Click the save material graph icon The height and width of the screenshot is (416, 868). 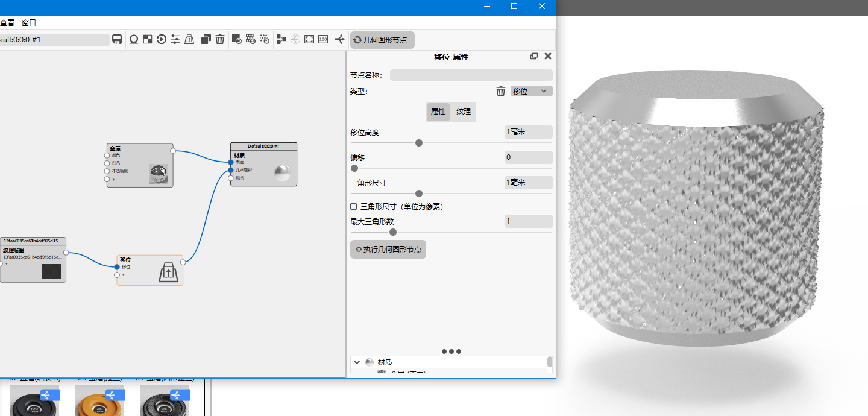tap(117, 39)
